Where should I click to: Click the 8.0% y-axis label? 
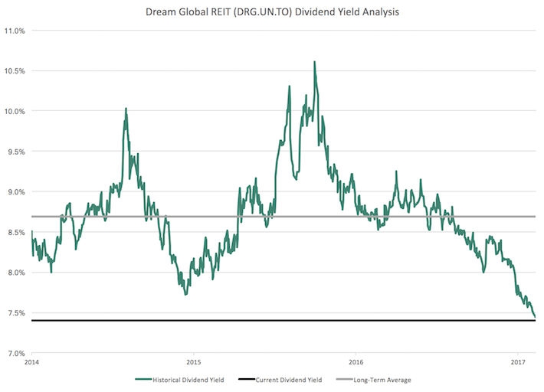16,273
